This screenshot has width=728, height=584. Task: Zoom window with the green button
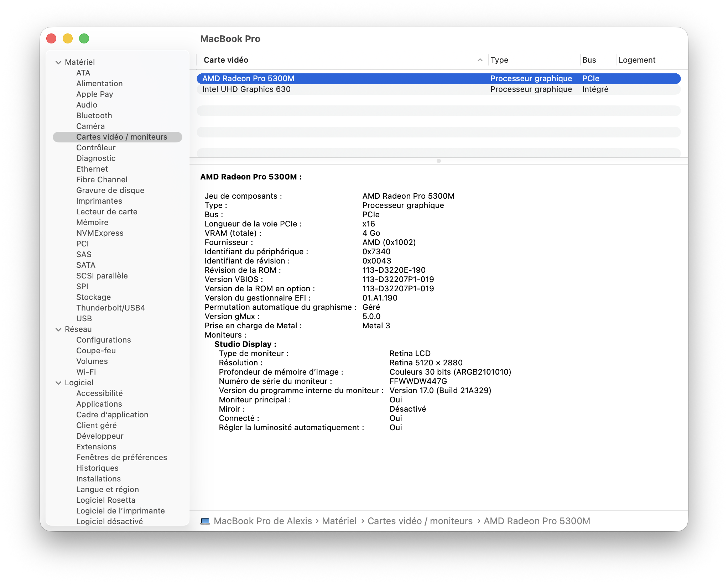point(84,38)
